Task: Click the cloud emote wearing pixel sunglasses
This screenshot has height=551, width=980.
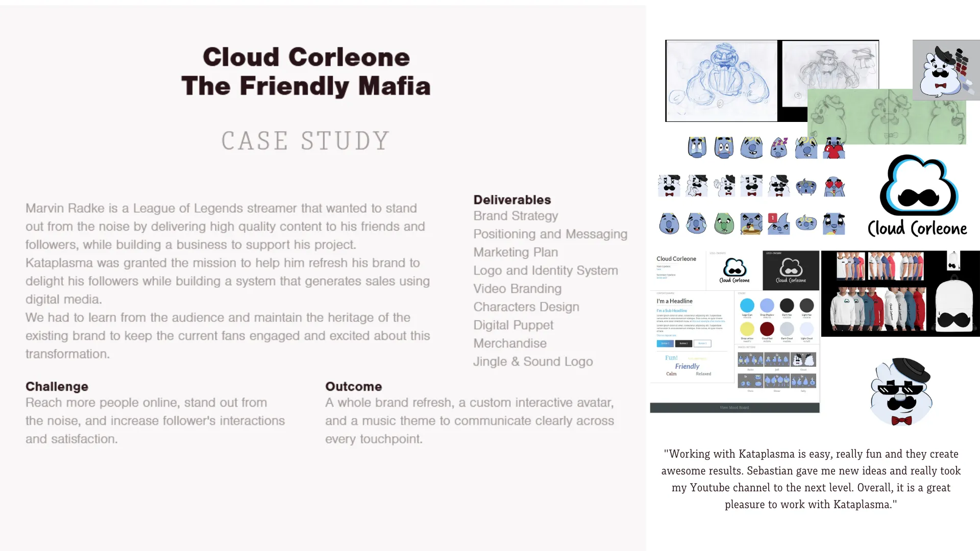Action: coord(779,186)
